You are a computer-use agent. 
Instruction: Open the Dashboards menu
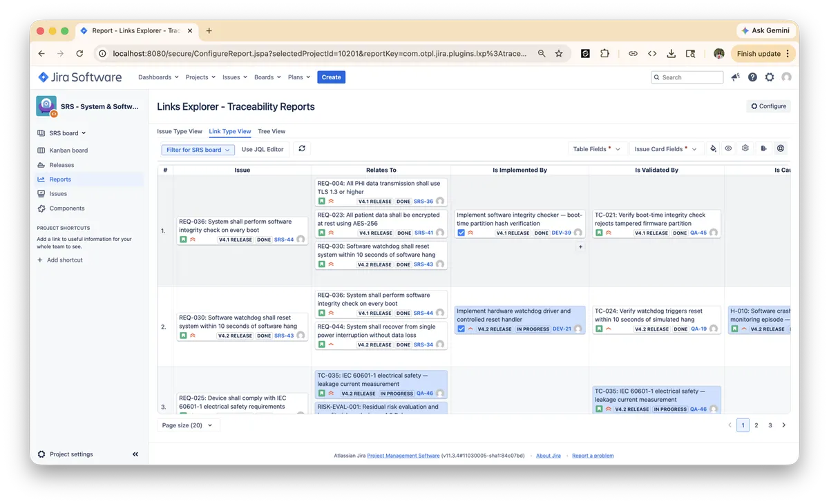(158, 77)
